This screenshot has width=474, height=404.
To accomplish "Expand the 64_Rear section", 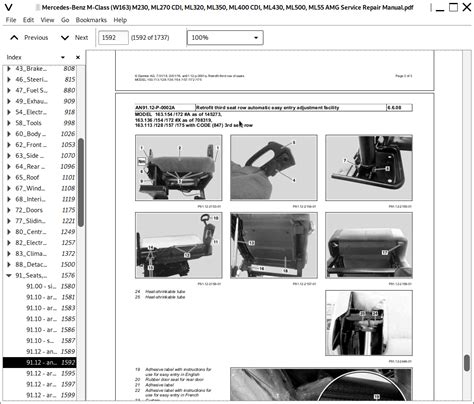I will pos(9,167).
